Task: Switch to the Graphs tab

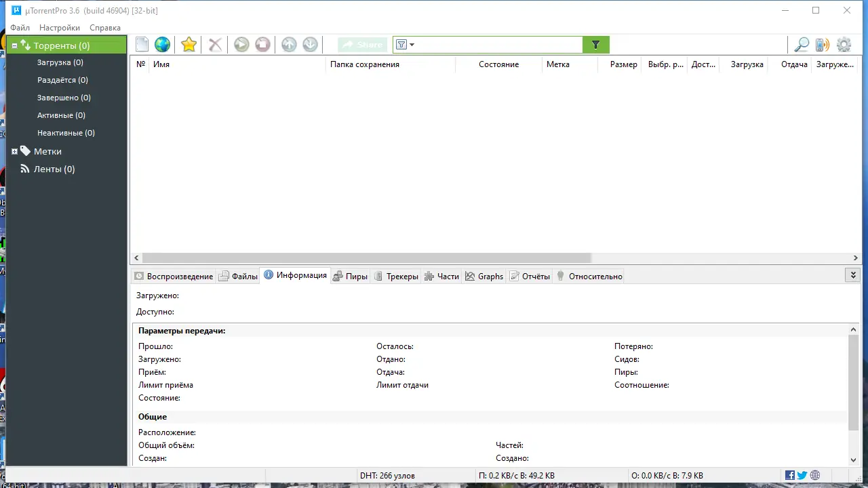Action: coord(484,276)
